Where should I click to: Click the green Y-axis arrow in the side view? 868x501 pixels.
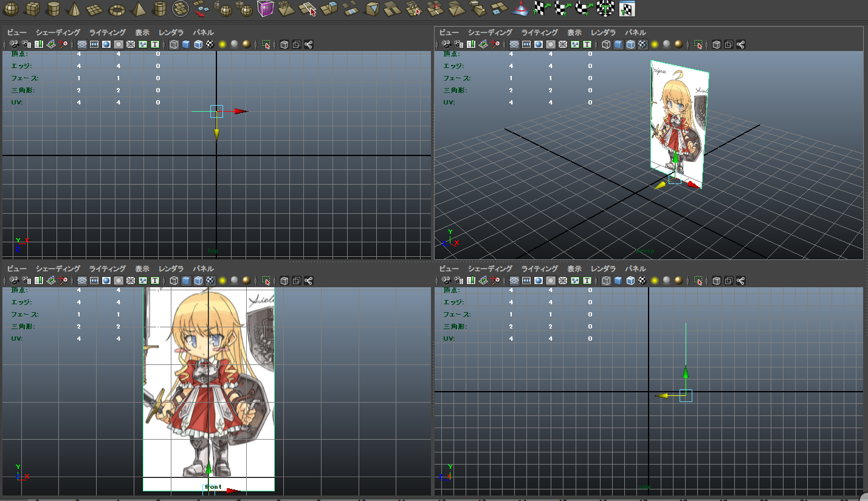(686, 372)
